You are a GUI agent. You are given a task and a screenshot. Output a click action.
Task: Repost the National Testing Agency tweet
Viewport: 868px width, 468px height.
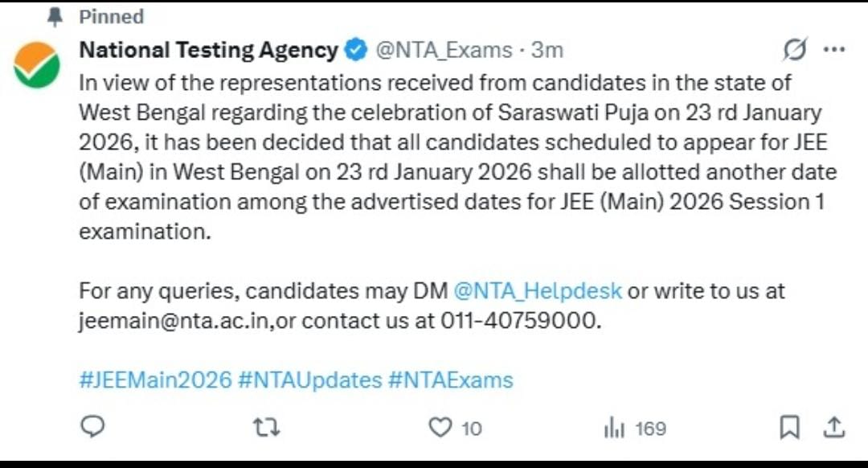pos(266,427)
